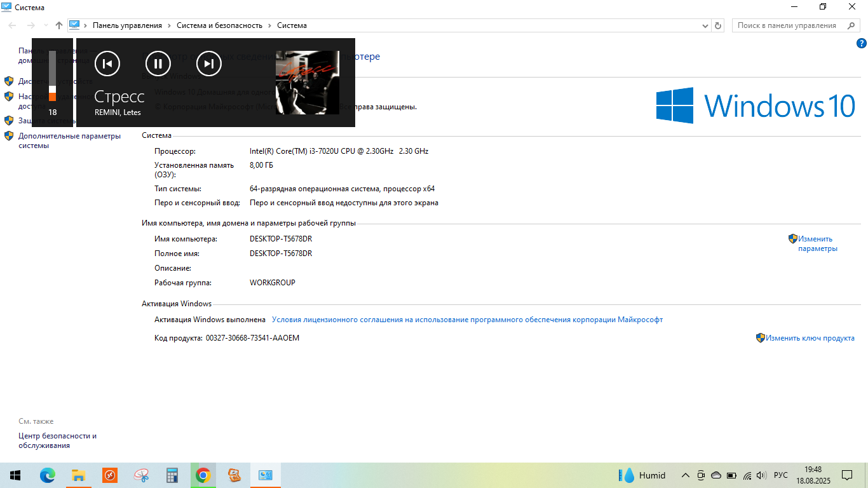The height and width of the screenshot is (488, 868).
Task: Click the Стресс album cover thumbnail
Action: coord(307,83)
